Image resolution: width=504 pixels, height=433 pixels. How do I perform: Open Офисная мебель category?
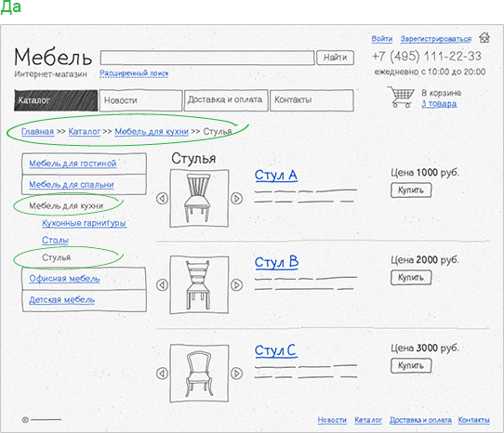click(64, 279)
